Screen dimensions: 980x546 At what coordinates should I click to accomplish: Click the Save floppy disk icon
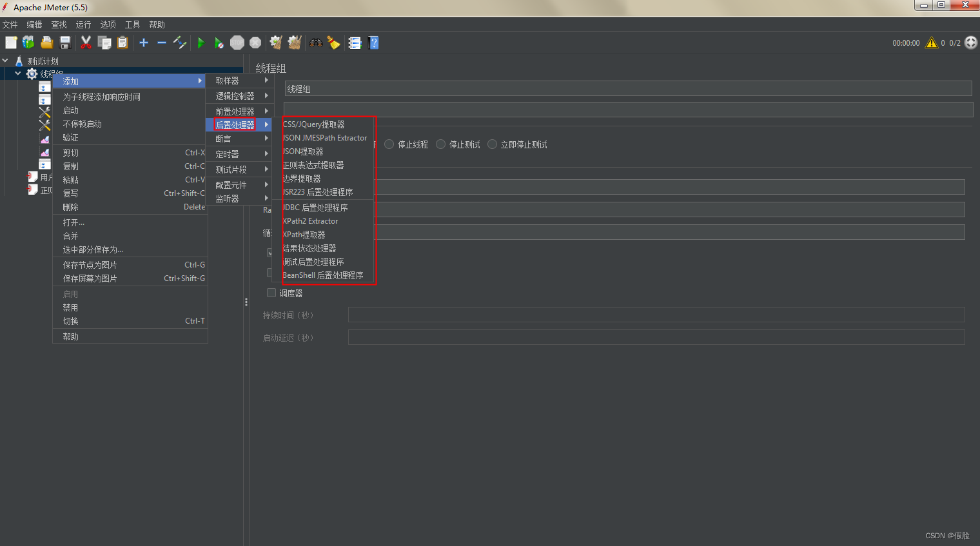pyautogui.click(x=64, y=43)
